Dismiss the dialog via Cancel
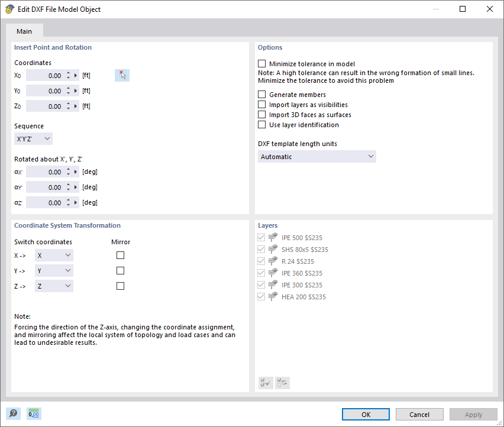This screenshot has width=504, height=427. pyautogui.click(x=419, y=414)
